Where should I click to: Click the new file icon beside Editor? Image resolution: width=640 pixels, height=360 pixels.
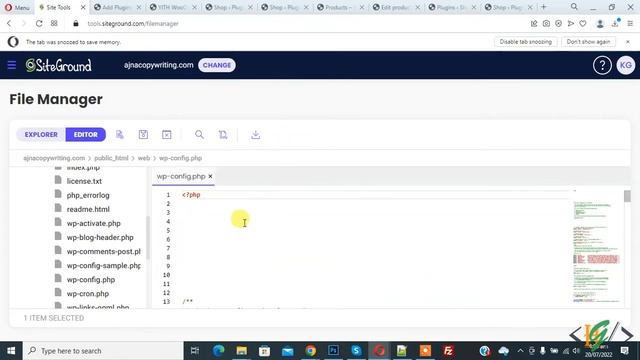(x=120, y=135)
